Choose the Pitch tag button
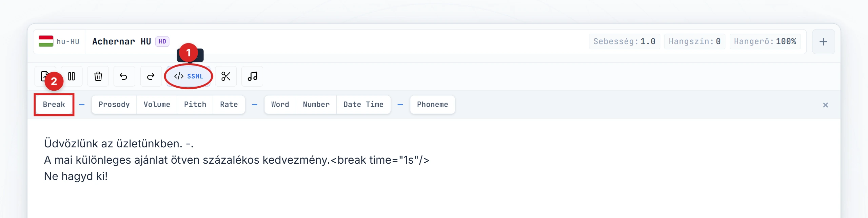This screenshot has height=218, width=868. coord(195,105)
